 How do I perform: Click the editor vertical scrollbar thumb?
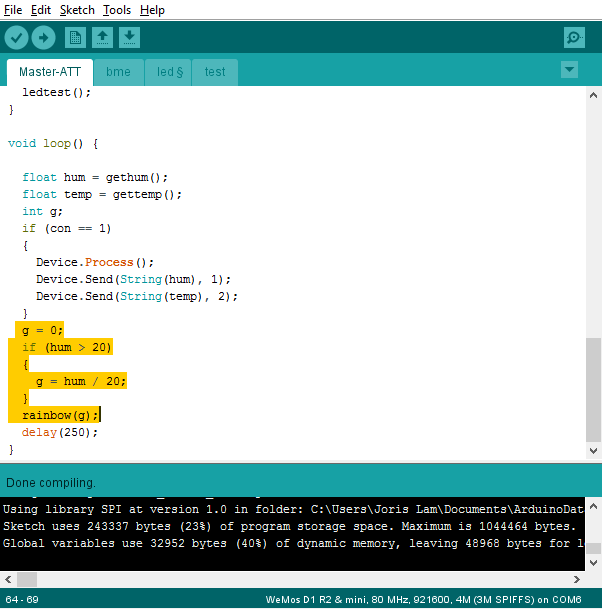pyautogui.click(x=593, y=390)
